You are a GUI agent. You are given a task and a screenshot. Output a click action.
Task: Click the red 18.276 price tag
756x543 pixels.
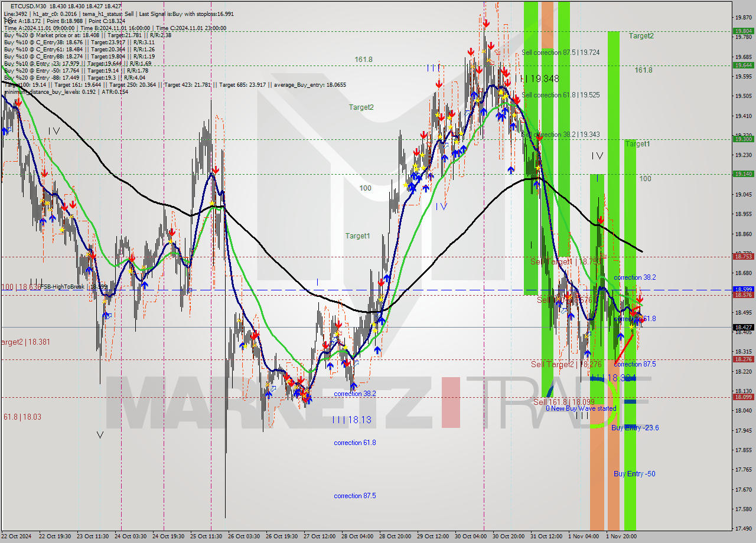[743, 359]
